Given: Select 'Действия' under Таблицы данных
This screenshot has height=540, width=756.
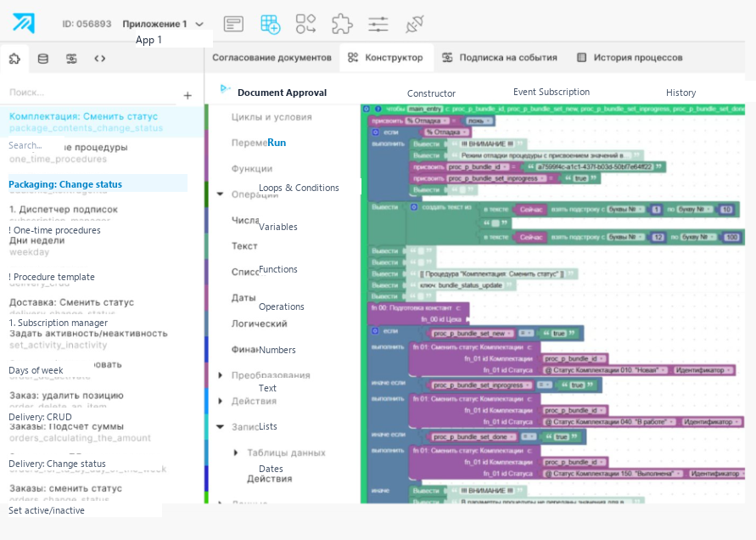Looking at the screenshot, I should pyautogui.click(x=270, y=479).
